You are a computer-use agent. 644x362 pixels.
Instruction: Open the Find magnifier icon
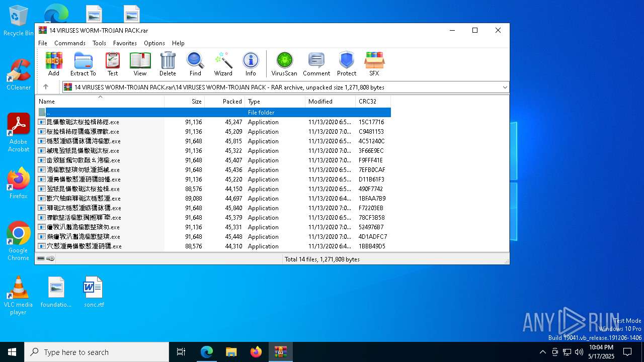195,64
